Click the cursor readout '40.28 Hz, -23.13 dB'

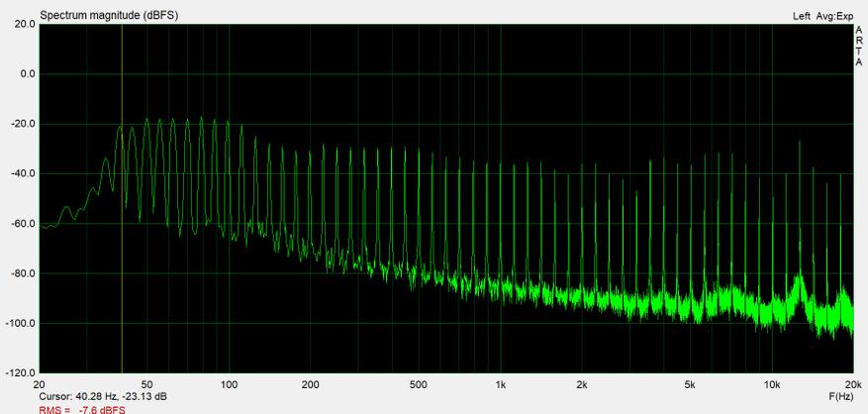(x=120, y=397)
